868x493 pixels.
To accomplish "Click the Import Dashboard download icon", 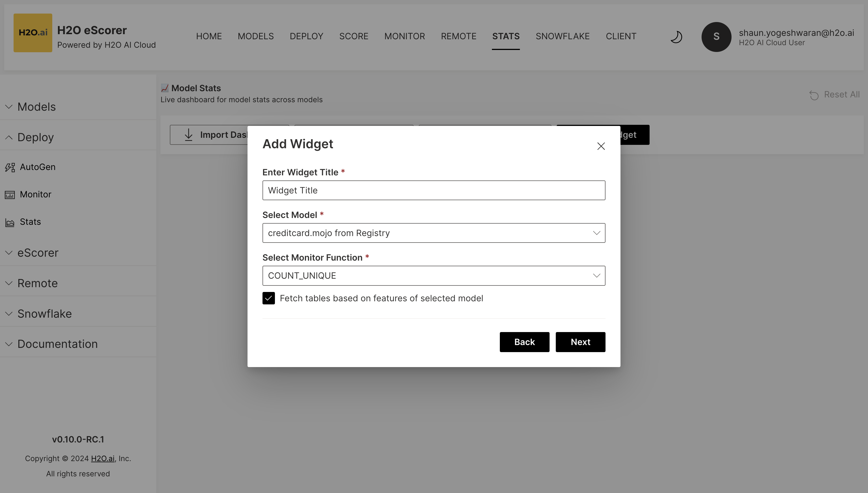I will click(188, 134).
